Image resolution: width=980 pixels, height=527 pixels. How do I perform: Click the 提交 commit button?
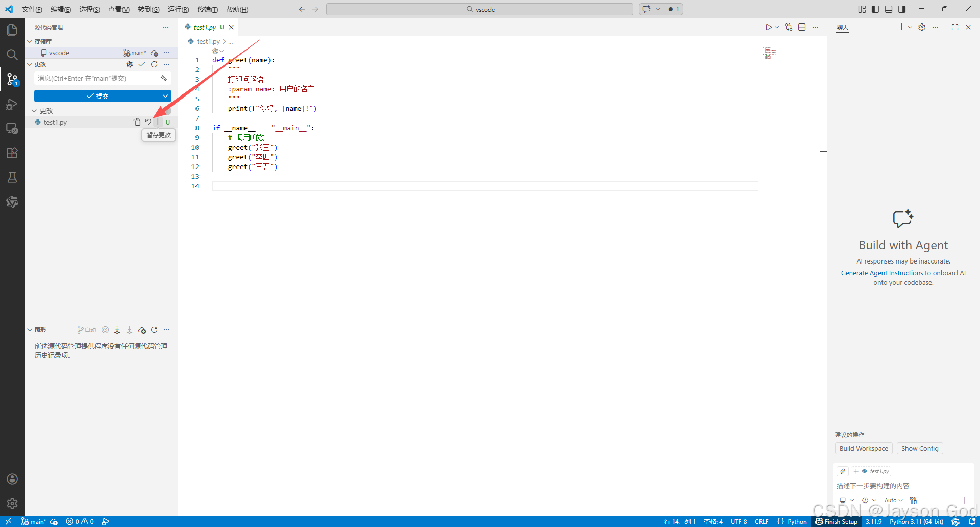[x=97, y=96]
